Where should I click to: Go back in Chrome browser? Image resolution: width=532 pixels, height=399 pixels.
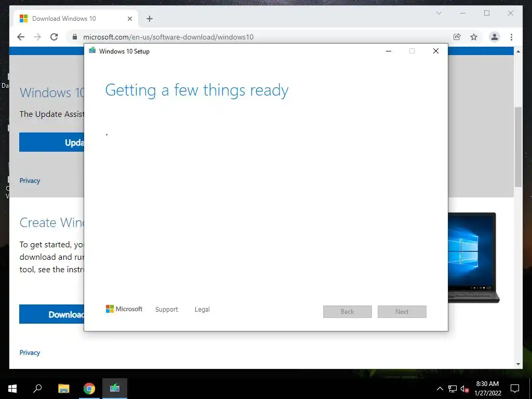click(21, 37)
